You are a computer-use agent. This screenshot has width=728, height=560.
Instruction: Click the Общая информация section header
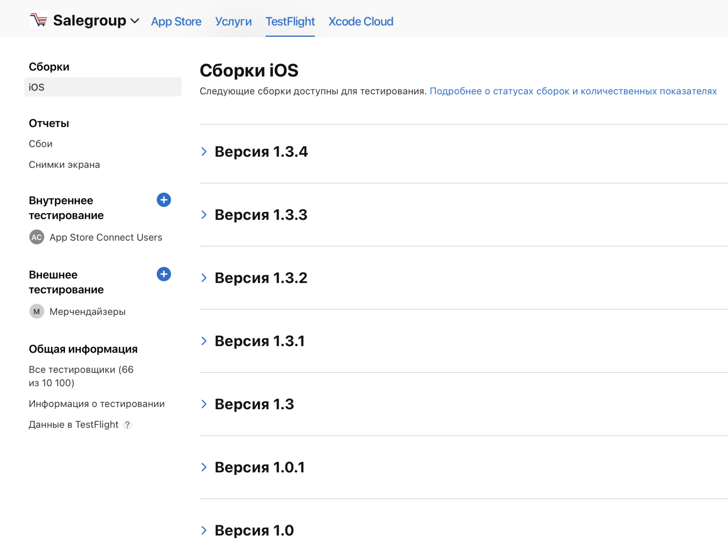pos(83,349)
